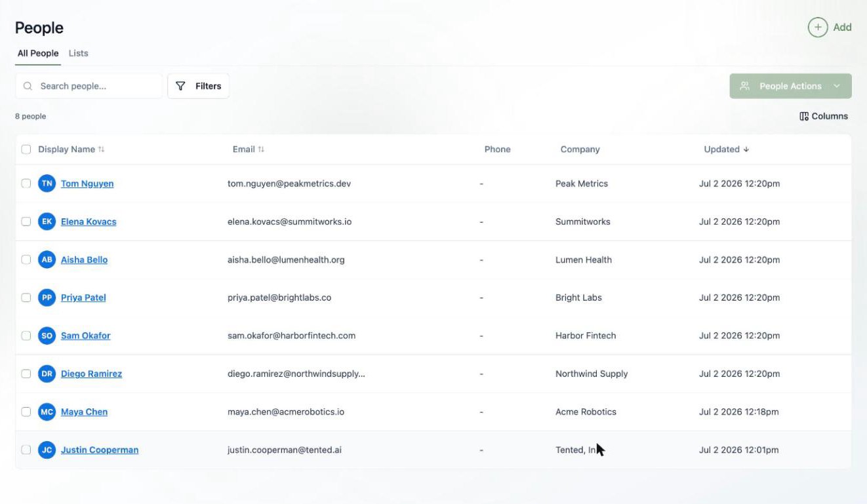Expand the People Actions dropdown chevron
The image size is (867, 504).
point(837,86)
